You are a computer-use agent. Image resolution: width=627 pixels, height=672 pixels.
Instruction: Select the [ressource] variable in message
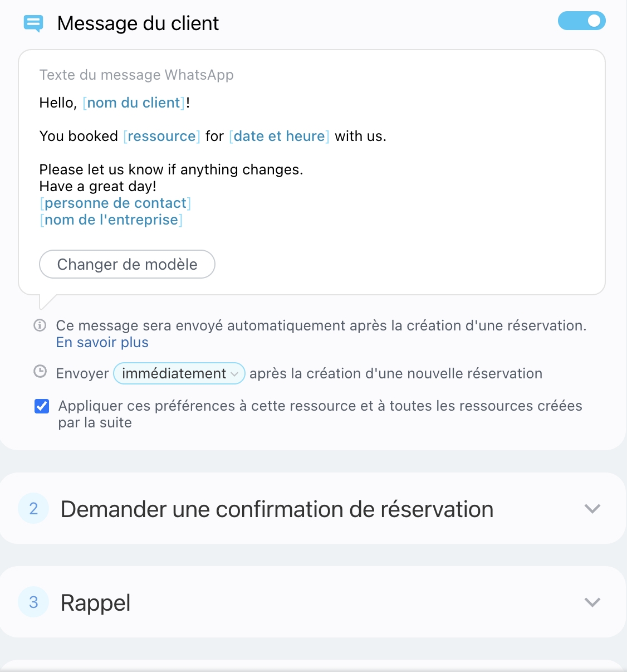coord(161,137)
